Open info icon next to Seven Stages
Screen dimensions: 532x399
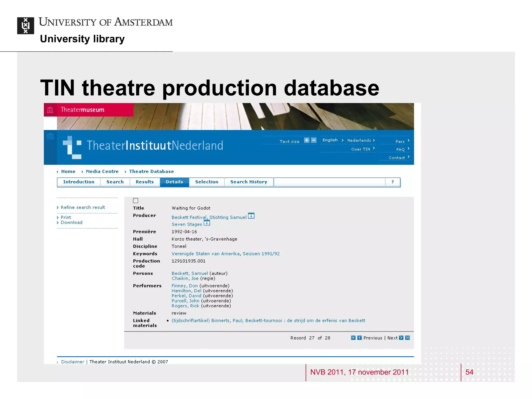coord(207,223)
